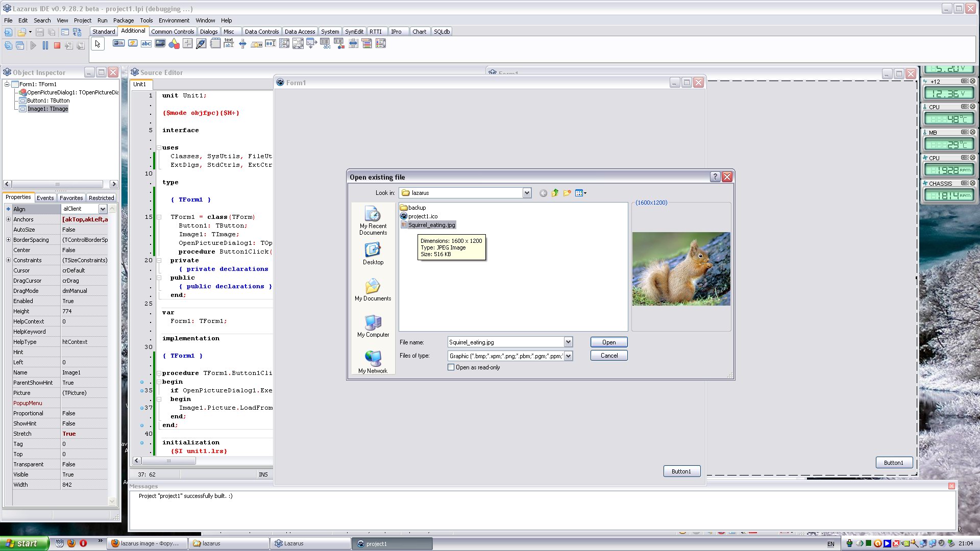Open the Align property value dropdown

coord(103,209)
